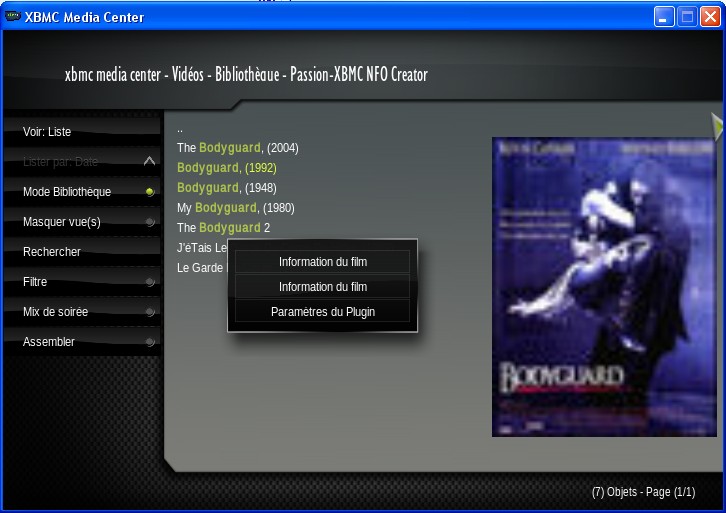Choose Paramètres du Plugin in the context menu
The height and width of the screenshot is (513, 726).
322,312
